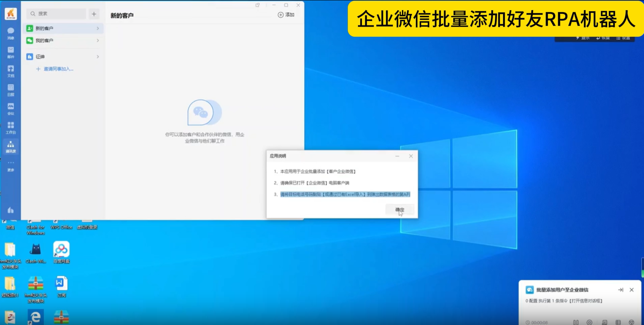This screenshot has width=644, height=325.
Task: Open the 短视频61 folder on desktop
Action: pyautogui.click(x=10, y=287)
